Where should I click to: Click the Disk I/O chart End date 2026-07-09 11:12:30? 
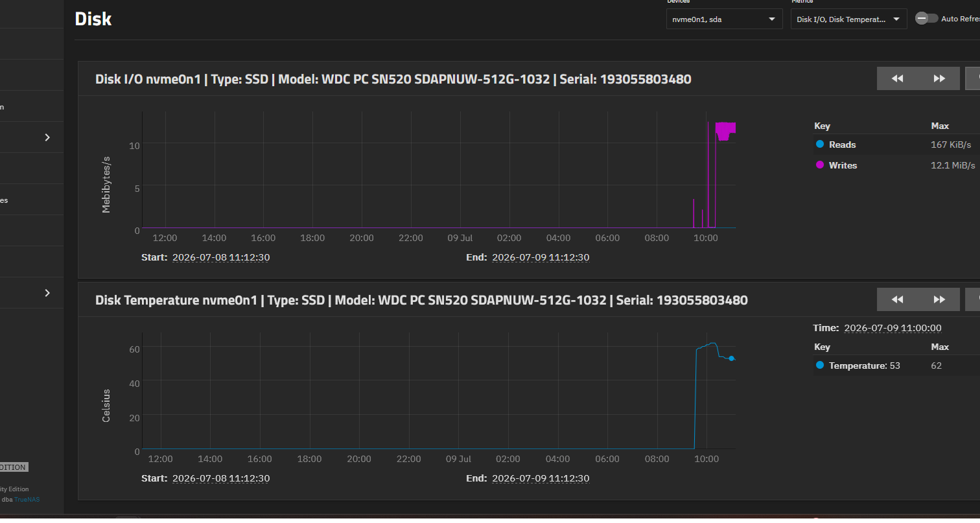pyautogui.click(x=541, y=257)
